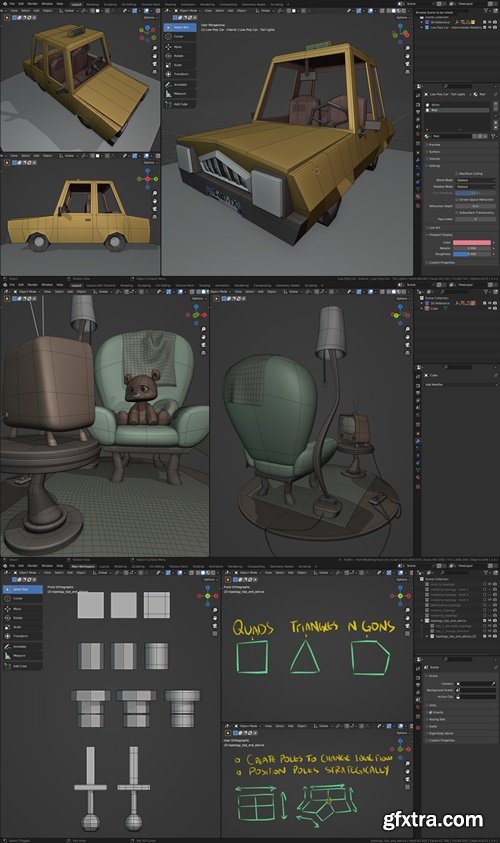Toggle Gravity checkbox in topology window Scene properties
The height and width of the screenshot is (843, 500).
(431, 712)
